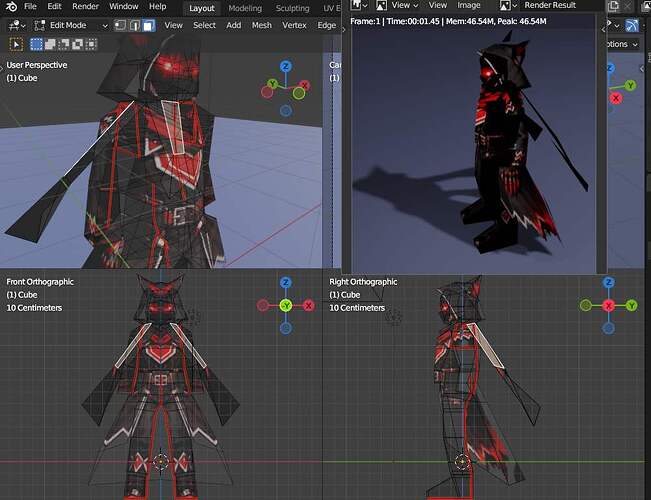Open the 3D viewport View menu
The image size is (651, 500).
[x=174, y=25]
